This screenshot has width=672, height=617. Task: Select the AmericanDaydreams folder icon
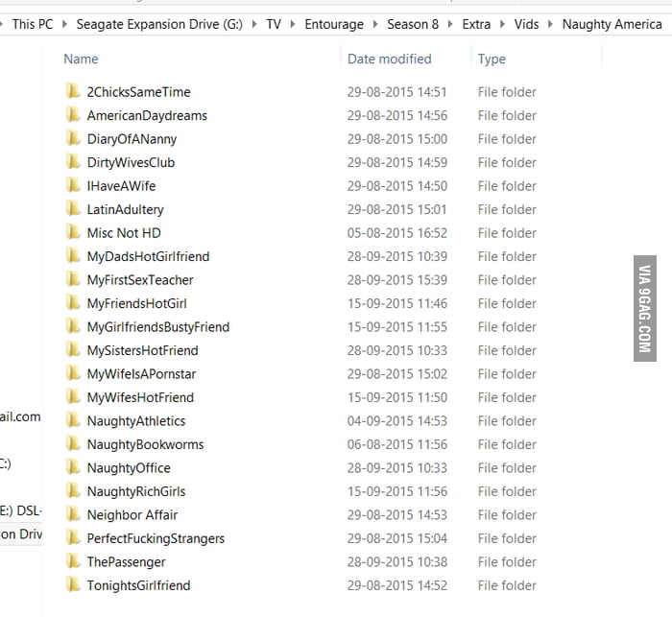pos(73,115)
